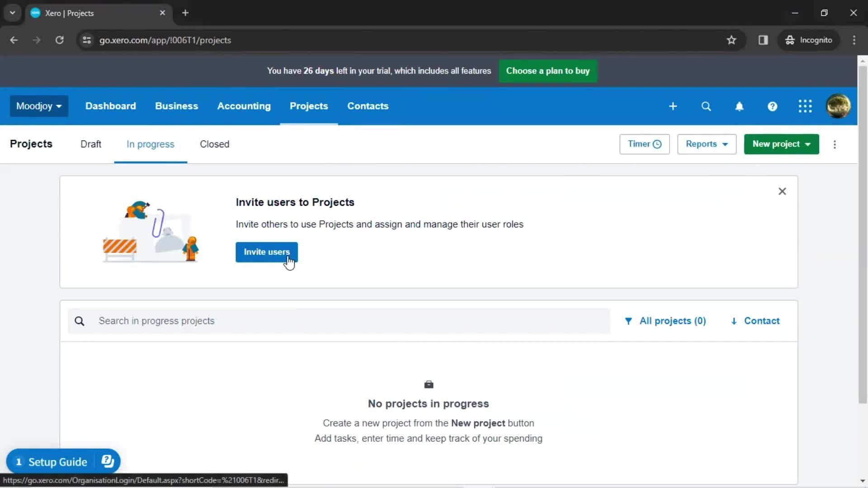Open the Accounting menu
Screen dimensions: 868x488
(244, 106)
